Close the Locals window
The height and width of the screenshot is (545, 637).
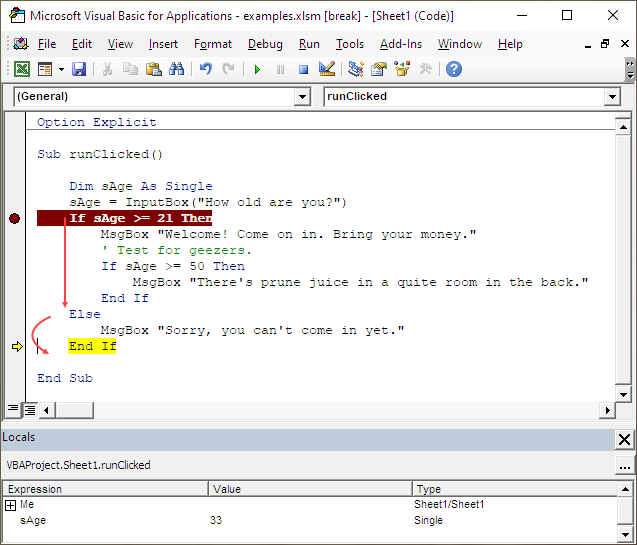coord(624,439)
